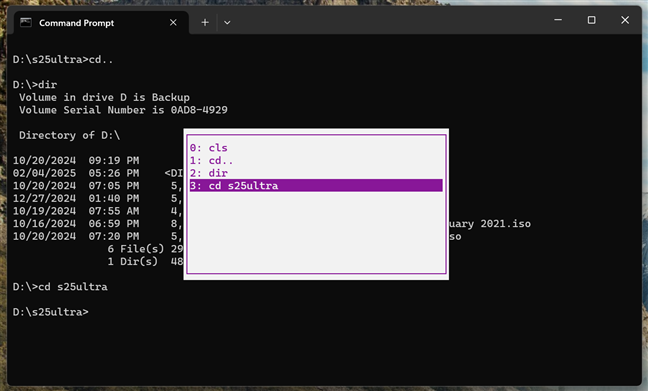The height and width of the screenshot is (391, 648).
Task: Minimize the terminal window
Action: [x=558, y=20]
